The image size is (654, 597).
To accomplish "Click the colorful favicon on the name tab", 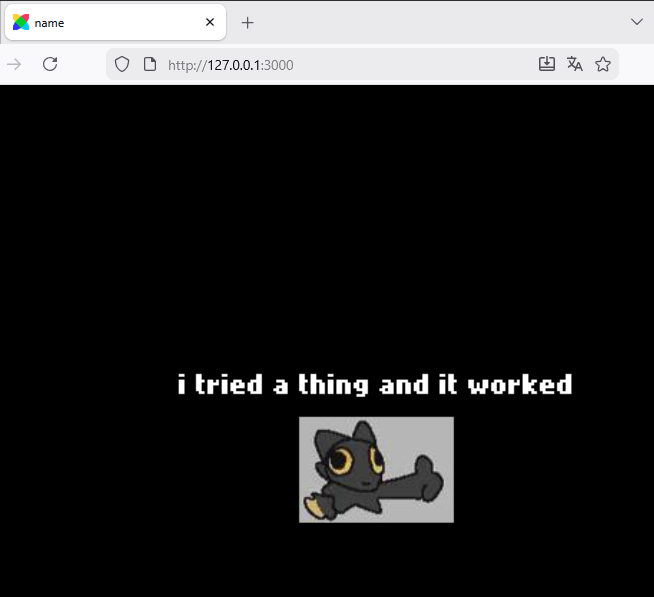I will tap(21, 22).
